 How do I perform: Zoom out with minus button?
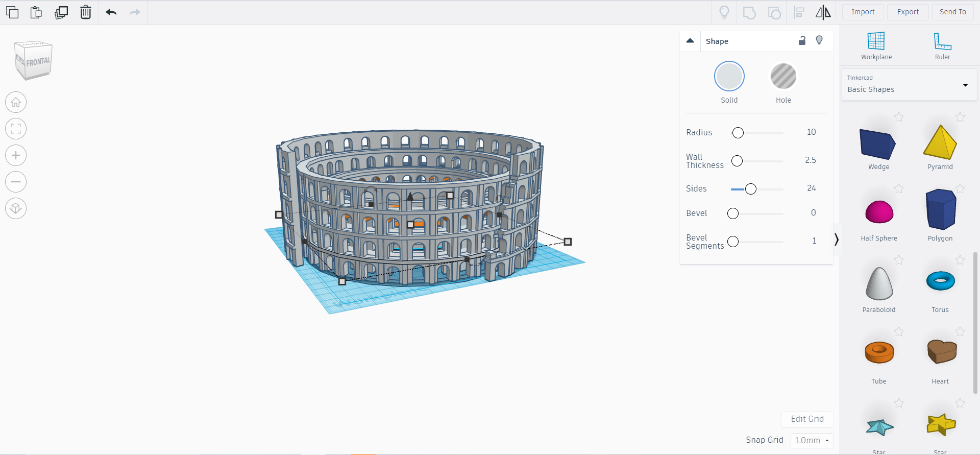pos(16,182)
